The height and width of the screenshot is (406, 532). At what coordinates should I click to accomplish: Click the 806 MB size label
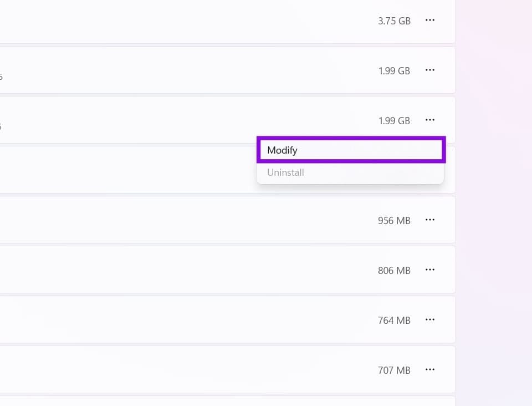point(394,271)
